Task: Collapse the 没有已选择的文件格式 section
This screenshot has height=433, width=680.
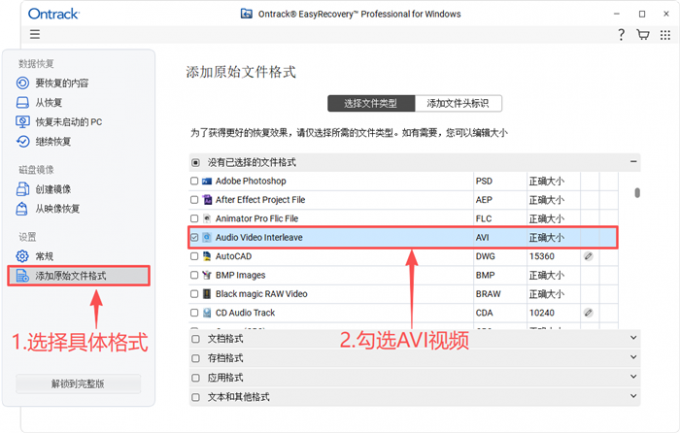Action: tap(633, 161)
